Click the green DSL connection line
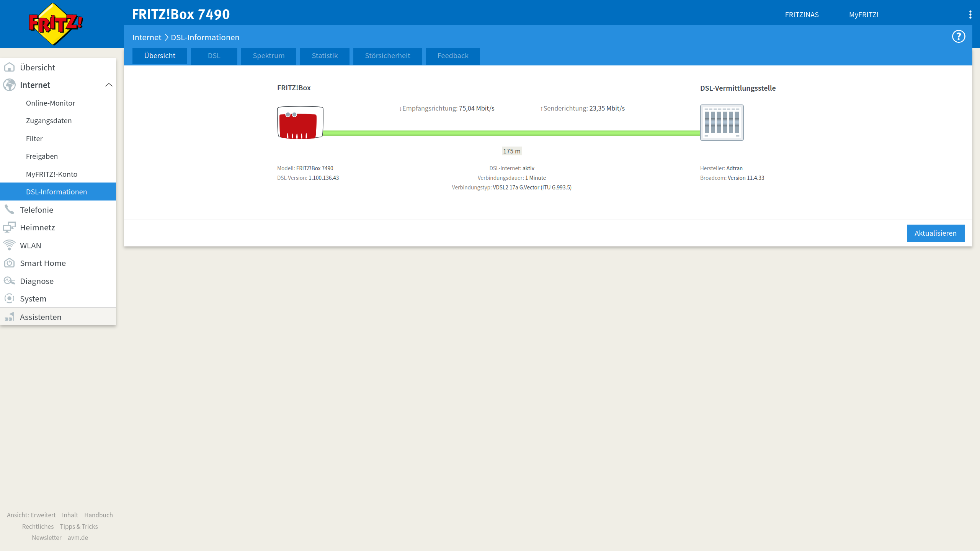The width and height of the screenshot is (980, 551). 512,133
